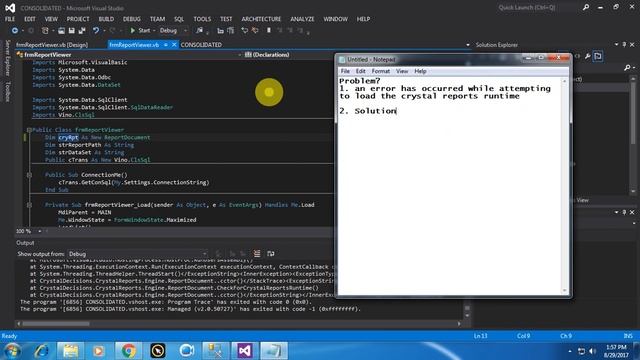Viewport: 640px width, 360px height.
Task: Open the Debug configuration dropdown in toolbar
Action: 173,31
